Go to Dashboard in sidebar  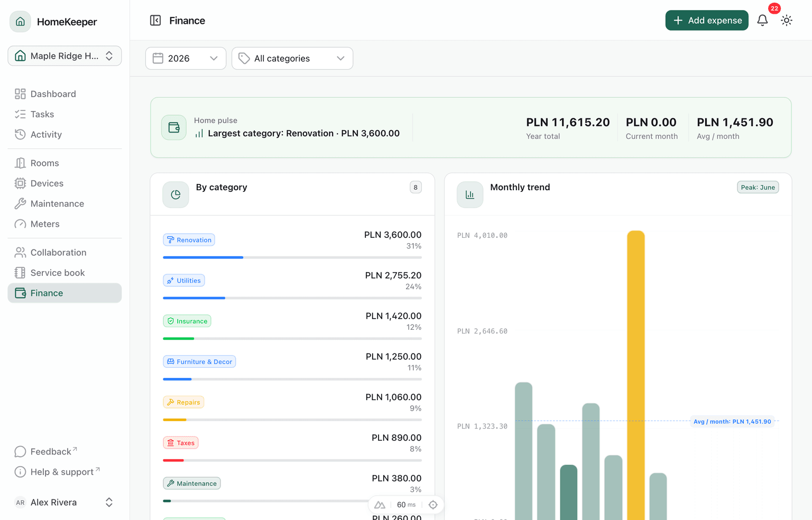click(x=64, y=94)
